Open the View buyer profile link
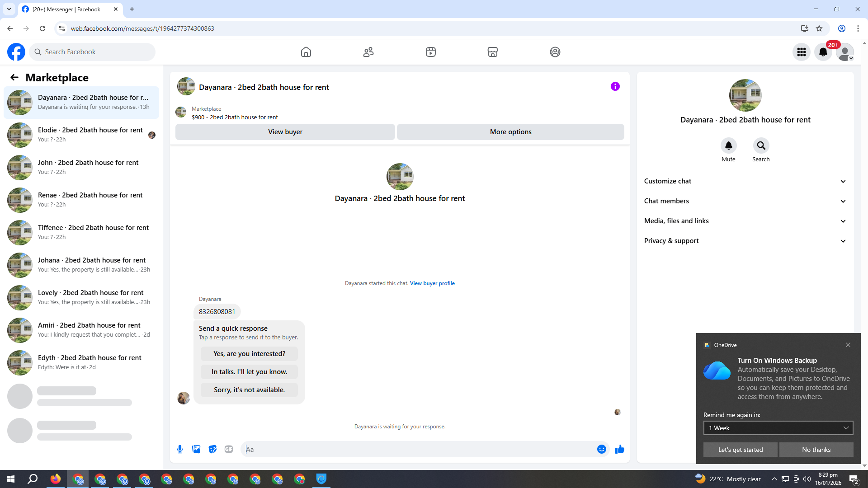The image size is (868, 488). [432, 283]
